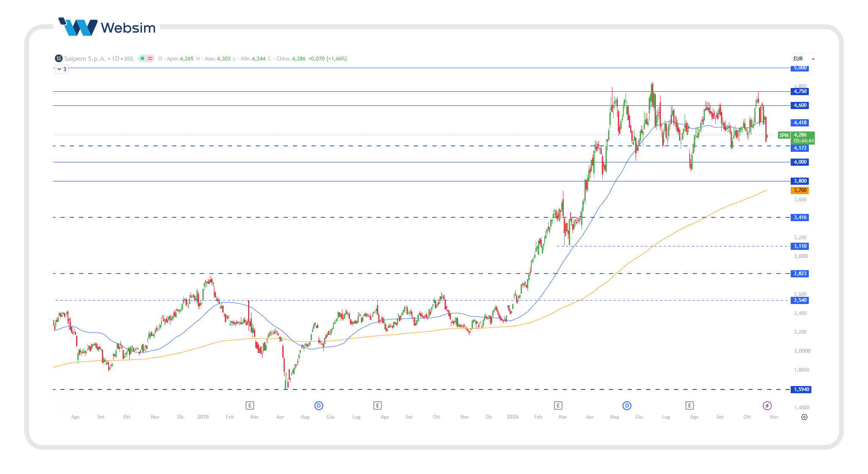Select the 2,823 dashed line label
The width and height of the screenshot is (868, 474).
tap(800, 274)
